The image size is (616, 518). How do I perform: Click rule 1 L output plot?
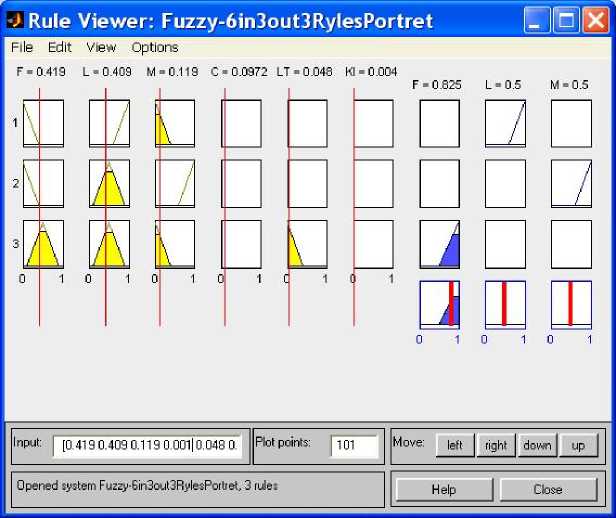505,123
